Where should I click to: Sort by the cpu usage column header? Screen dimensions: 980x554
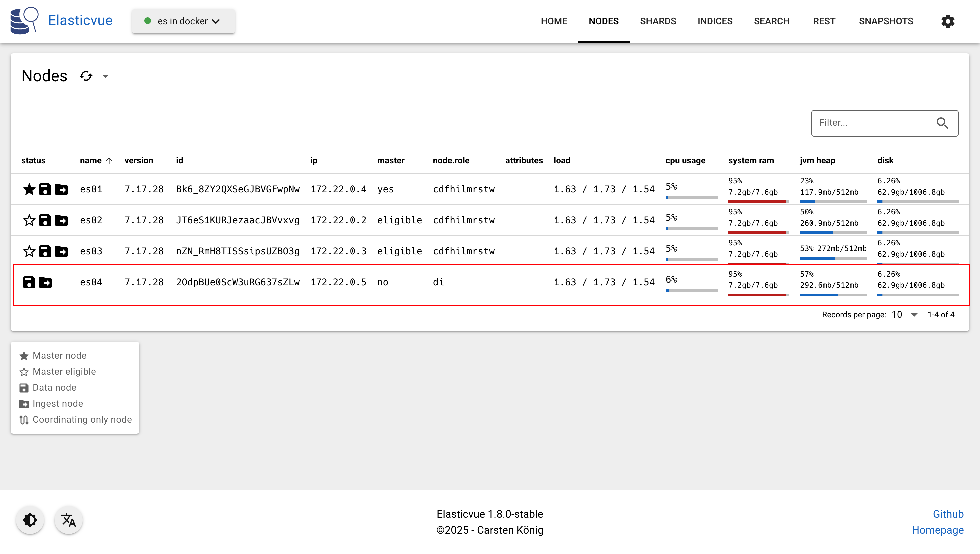(685, 161)
